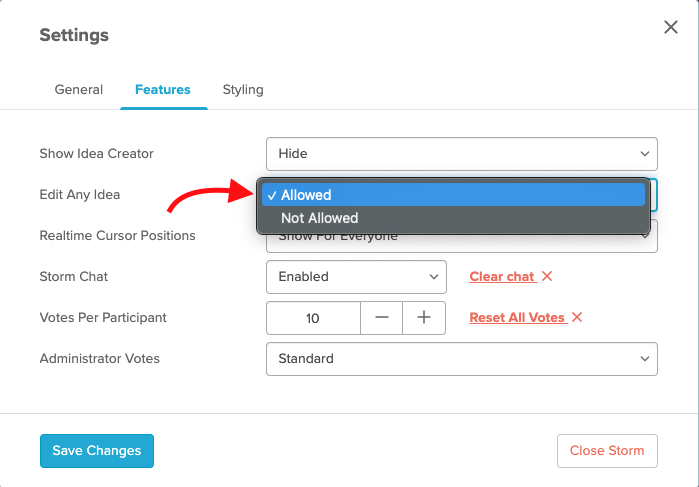Click the Save Changes button
The image size is (699, 487).
point(97,451)
